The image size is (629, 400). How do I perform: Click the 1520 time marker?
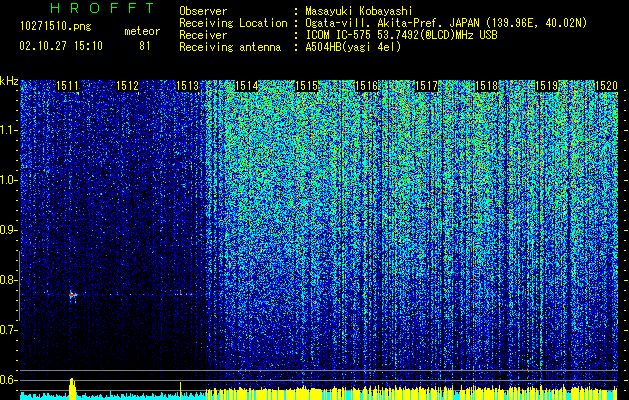(x=606, y=86)
